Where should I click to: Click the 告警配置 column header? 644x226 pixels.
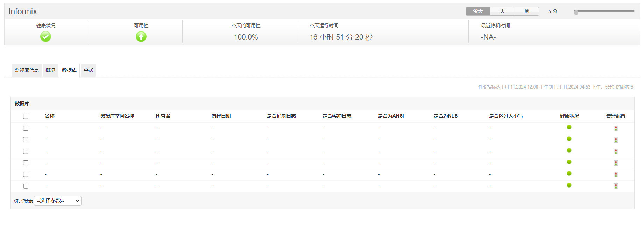coord(616,116)
